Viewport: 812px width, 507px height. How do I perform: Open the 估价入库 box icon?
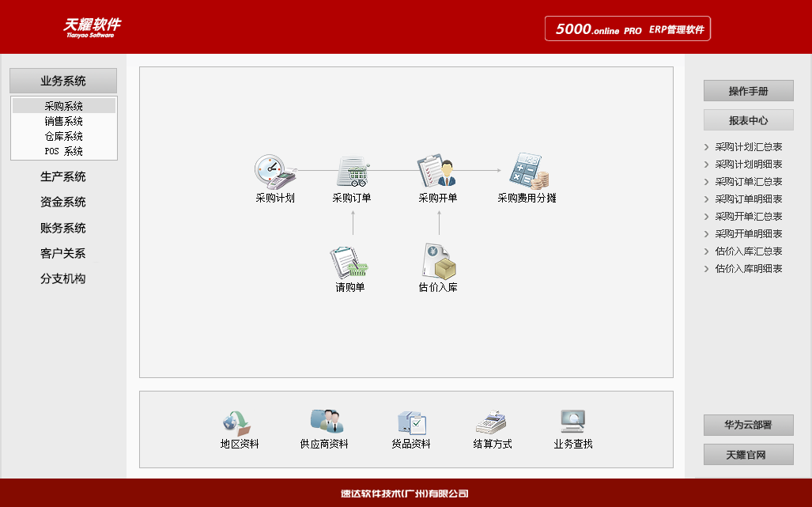point(439,261)
